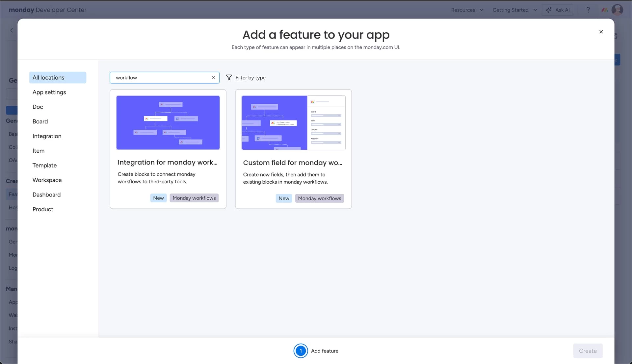Click the monday Developer Center logo
Viewport: 632px width, 364px height.
48,10
